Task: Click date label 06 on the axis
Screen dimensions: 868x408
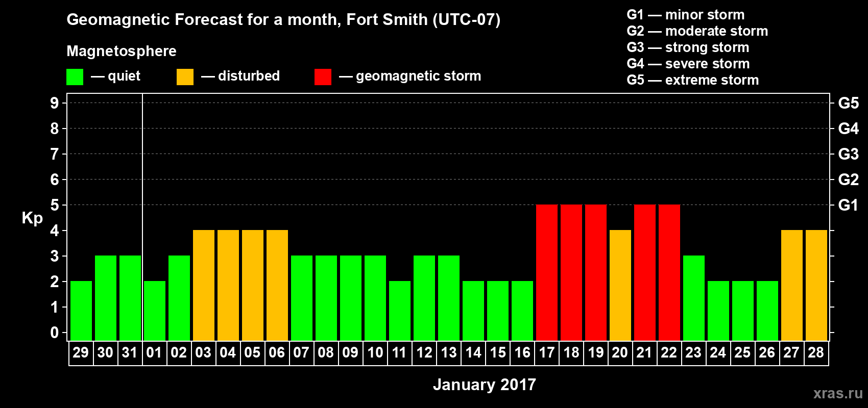Action: click(x=277, y=352)
